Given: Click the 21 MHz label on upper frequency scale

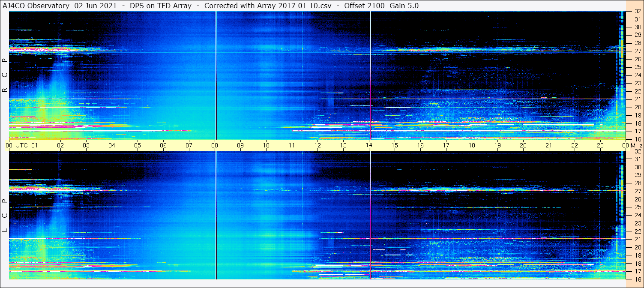Looking at the screenshot, I should point(637,99).
